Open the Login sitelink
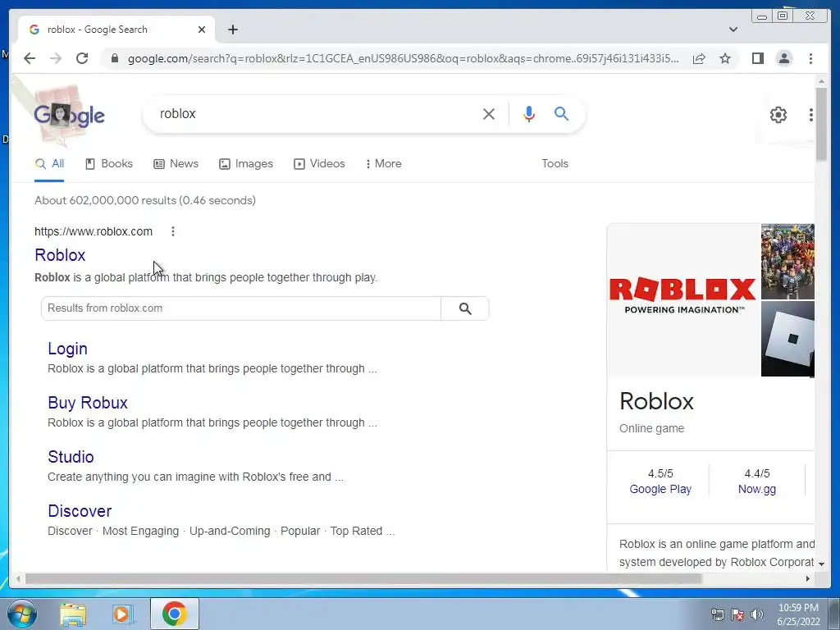Viewport: 840px width, 630px height. point(67,349)
